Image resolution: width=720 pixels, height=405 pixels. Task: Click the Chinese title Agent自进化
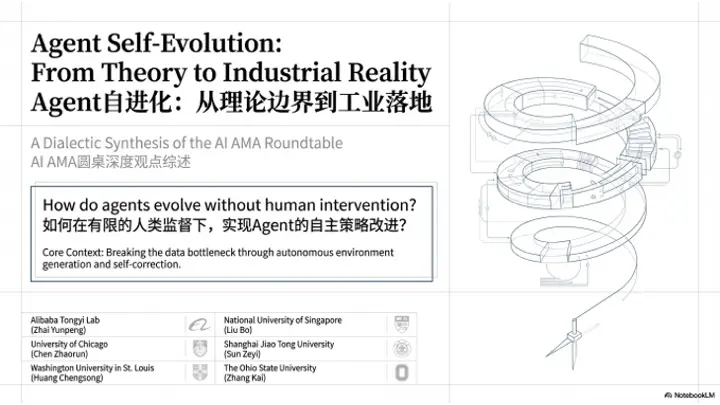click(232, 103)
